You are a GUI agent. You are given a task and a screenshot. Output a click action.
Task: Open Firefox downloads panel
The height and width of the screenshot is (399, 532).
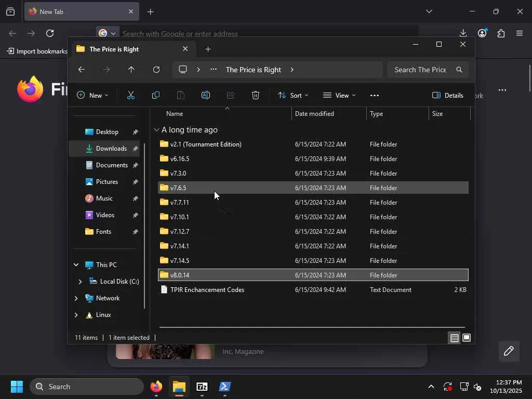(x=463, y=33)
